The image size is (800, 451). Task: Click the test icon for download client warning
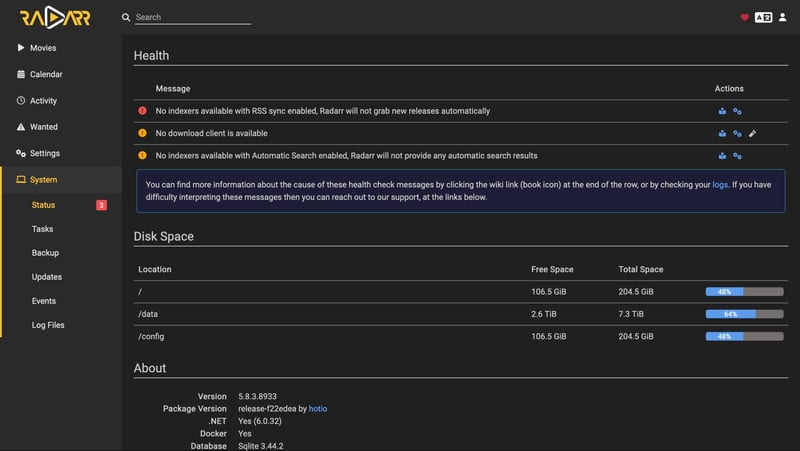[752, 133]
